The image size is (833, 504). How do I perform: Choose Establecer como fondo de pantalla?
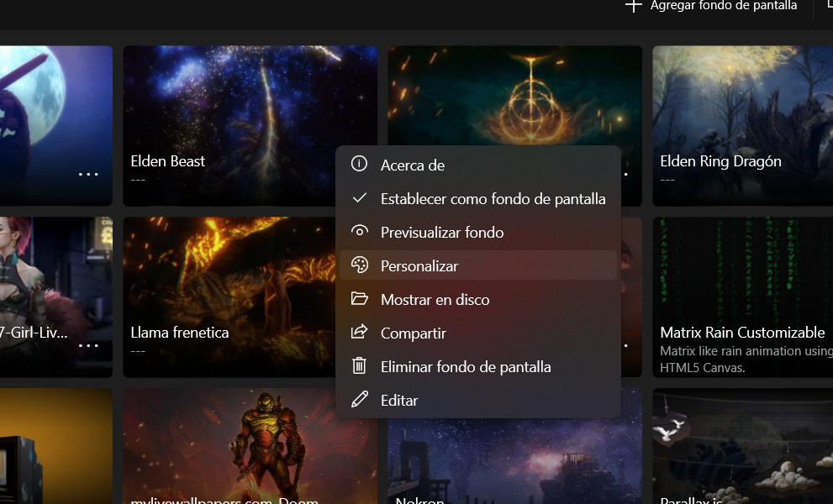click(478, 198)
